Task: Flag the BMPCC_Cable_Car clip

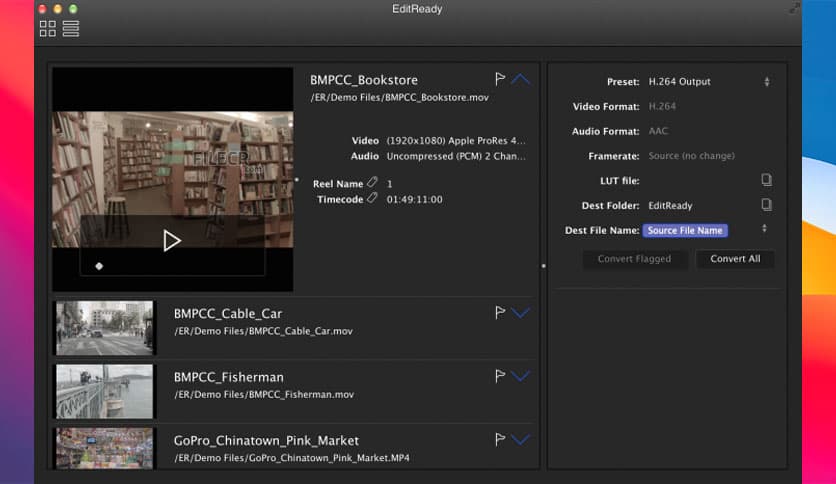Action: click(x=500, y=313)
